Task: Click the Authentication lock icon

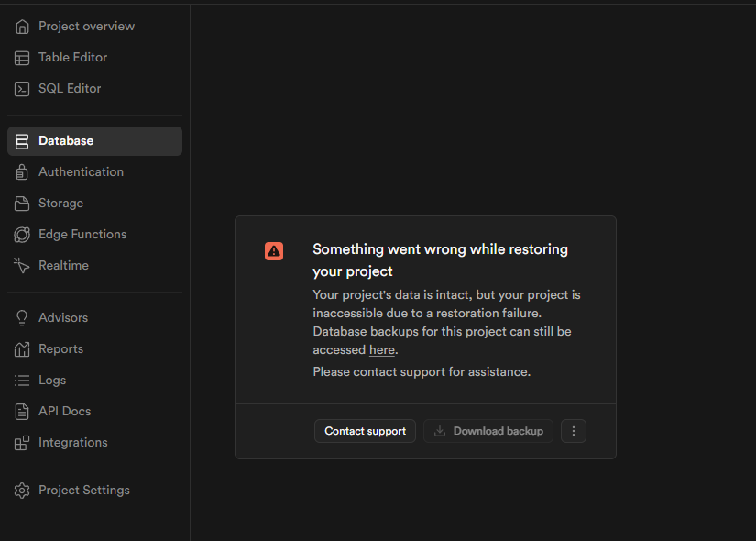Action: coord(22,172)
